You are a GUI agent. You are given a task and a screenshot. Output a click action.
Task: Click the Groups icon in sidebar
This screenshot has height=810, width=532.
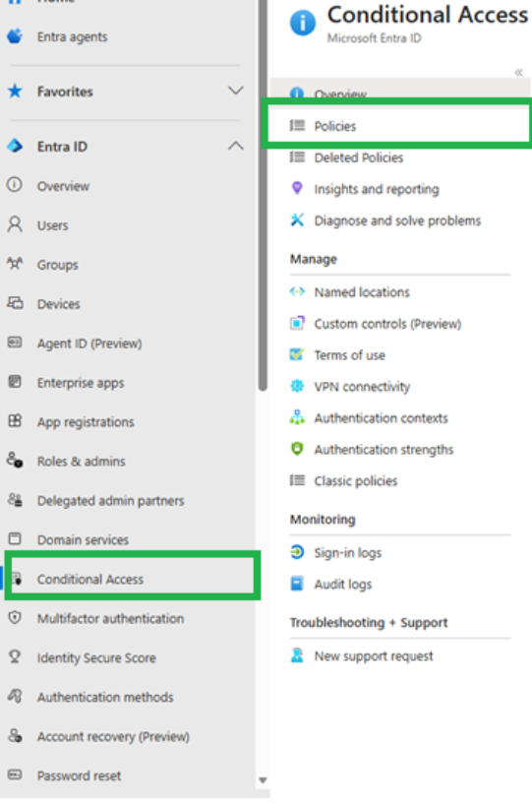point(15,264)
